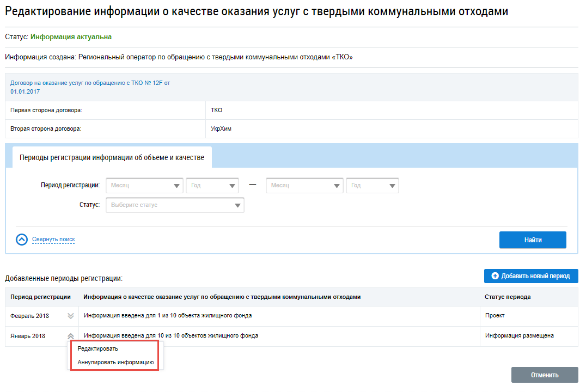Collapse the Январь 2018 double-chevron menu
This screenshot has width=586, height=392.
pos(70,336)
